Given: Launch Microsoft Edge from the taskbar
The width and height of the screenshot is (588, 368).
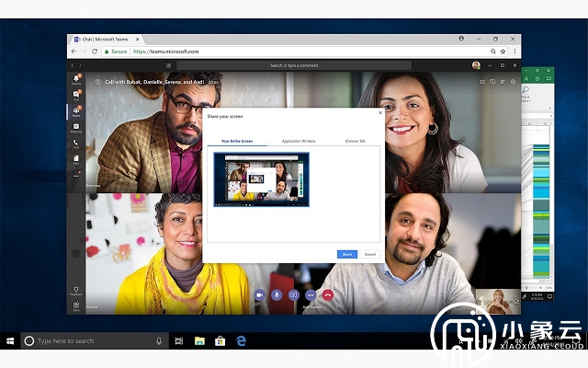Looking at the screenshot, I should (x=241, y=341).
